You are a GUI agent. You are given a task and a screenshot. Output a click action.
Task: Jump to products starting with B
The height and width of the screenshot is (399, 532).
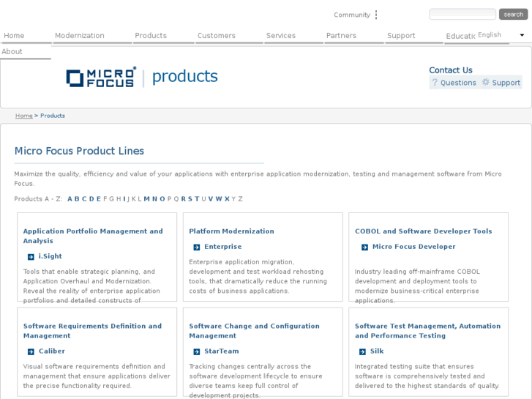(77, 199)
